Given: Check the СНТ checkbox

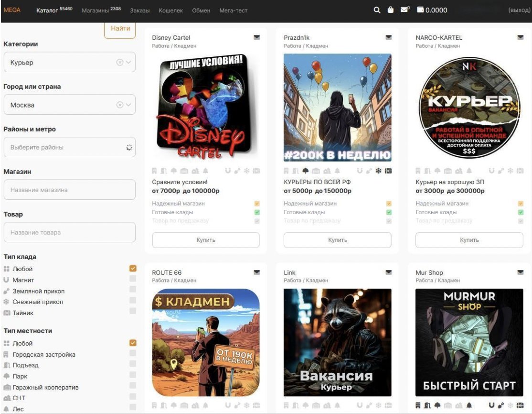Looking at the screenshot, I should pos(133,396).
